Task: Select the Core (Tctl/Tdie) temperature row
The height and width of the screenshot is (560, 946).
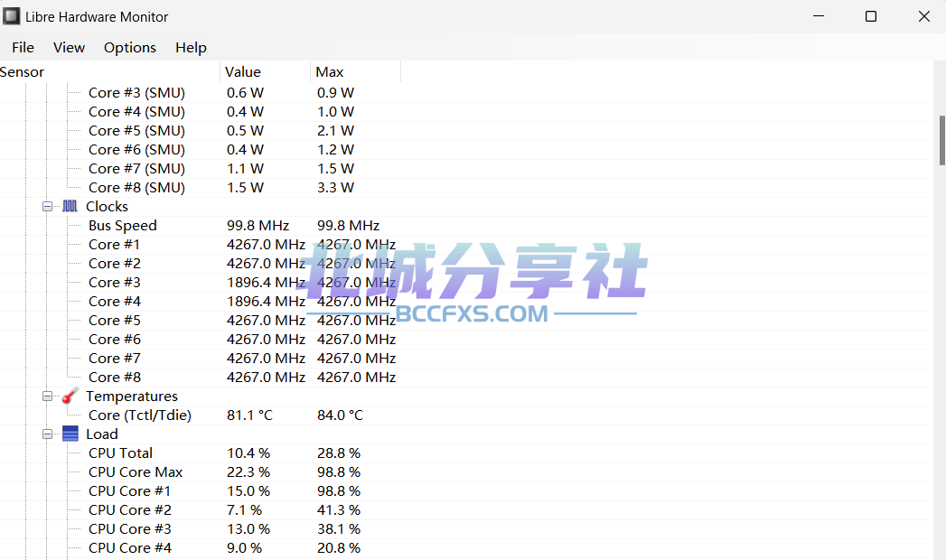Action: click(466, 415)
